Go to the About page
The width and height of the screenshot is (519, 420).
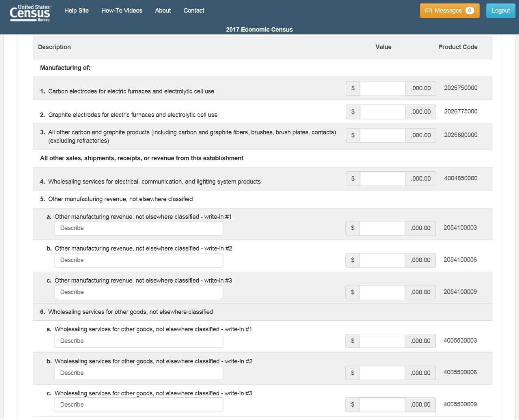click(x=163, y=11)
